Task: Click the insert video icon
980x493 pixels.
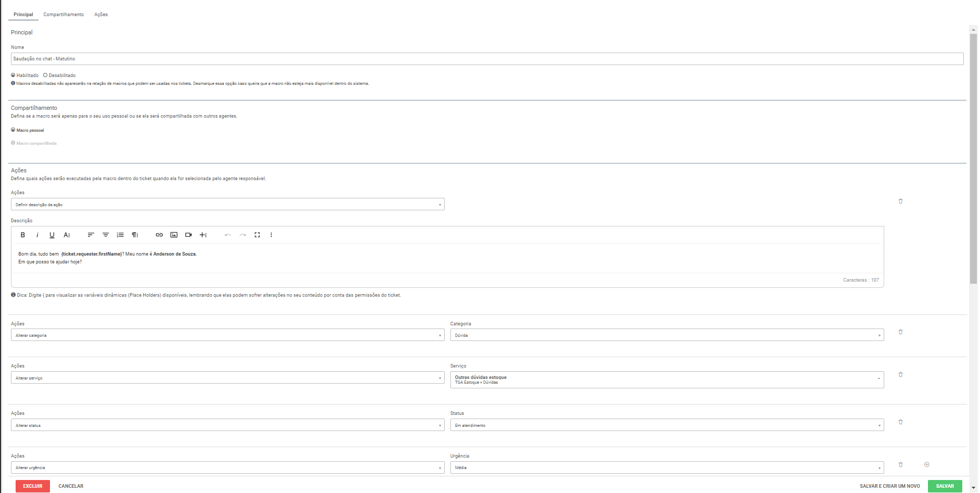Action: point(189,235)
